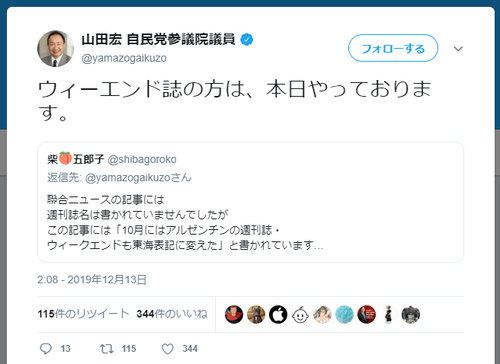
Task: Open @shibagoroko quoted user handle
Action: [142, 159]
